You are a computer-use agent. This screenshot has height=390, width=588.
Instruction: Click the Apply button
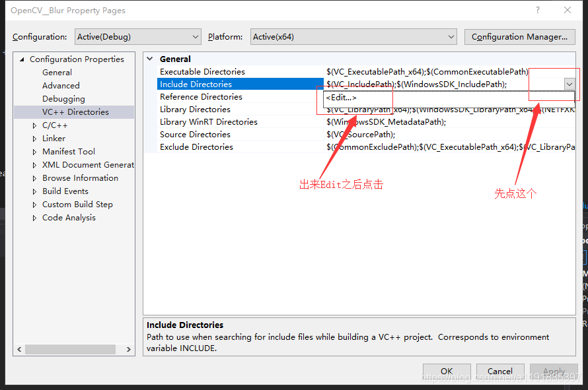click(554, 372)
